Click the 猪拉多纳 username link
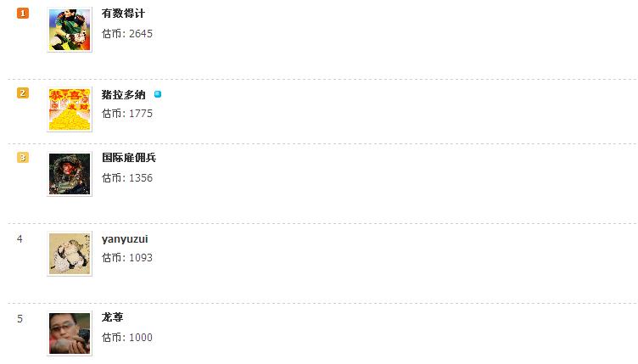Image resolution: width=638 pixels, height=364 pixels. (124, 94)
